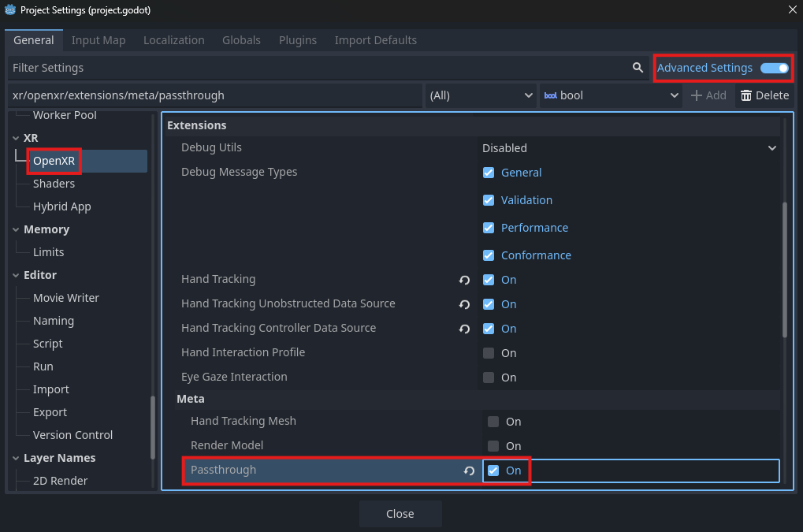This screenshot has height=532, width=803.
Task: Enable Hand Interaction Profile checkbox
Action: 489,353
